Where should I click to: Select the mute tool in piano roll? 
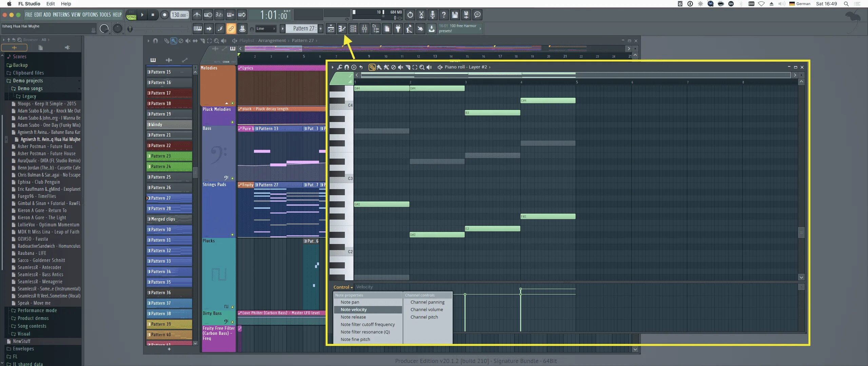[400, 67]
